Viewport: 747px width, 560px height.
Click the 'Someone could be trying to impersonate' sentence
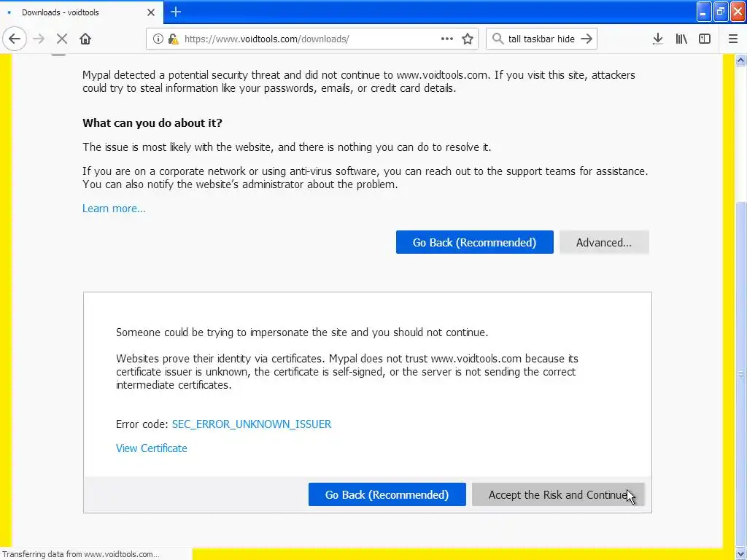[x=302, y=332]
